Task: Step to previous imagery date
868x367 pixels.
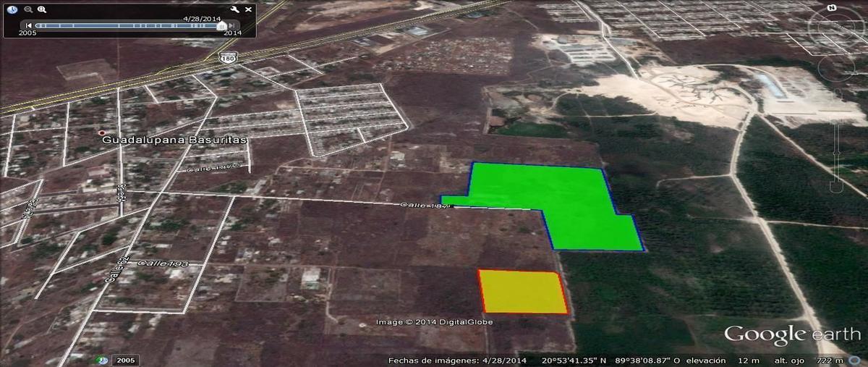Action: [x=29, y=25]
